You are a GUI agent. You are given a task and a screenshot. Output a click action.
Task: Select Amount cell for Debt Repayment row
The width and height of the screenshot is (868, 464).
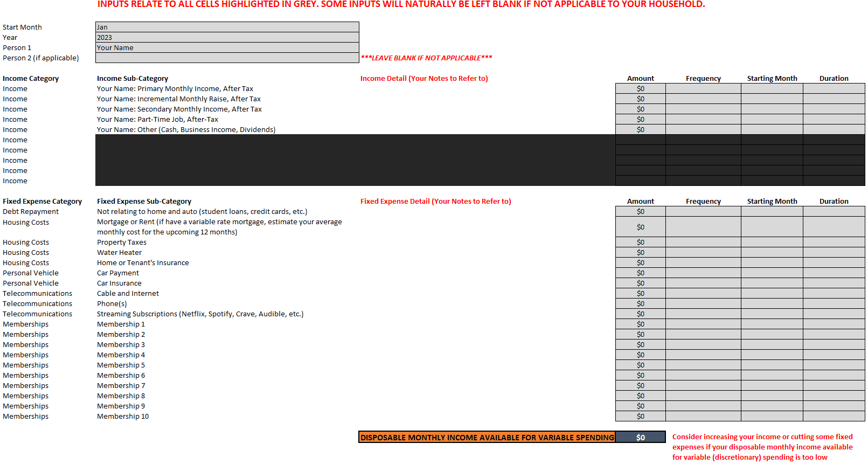click(x=640, y=211)
